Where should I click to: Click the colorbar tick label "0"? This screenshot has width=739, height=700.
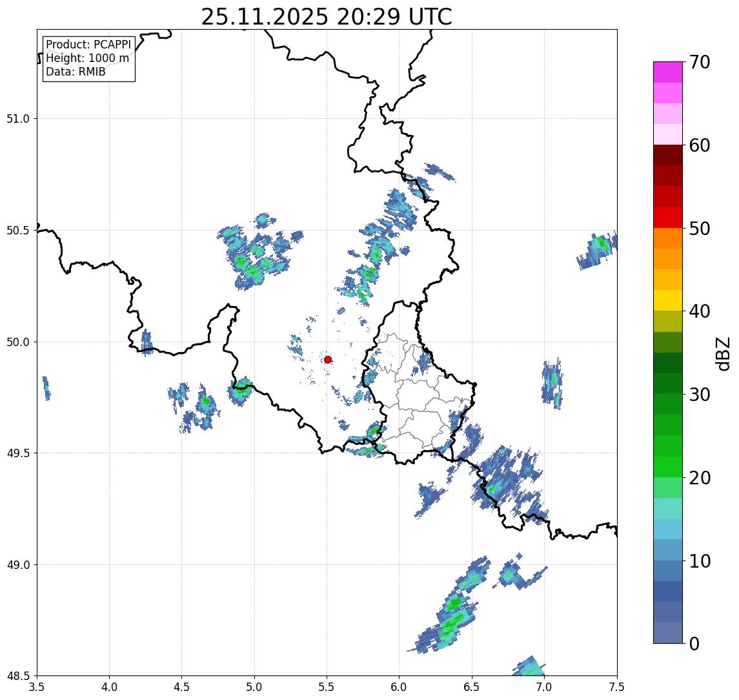[x=694, y=643]
